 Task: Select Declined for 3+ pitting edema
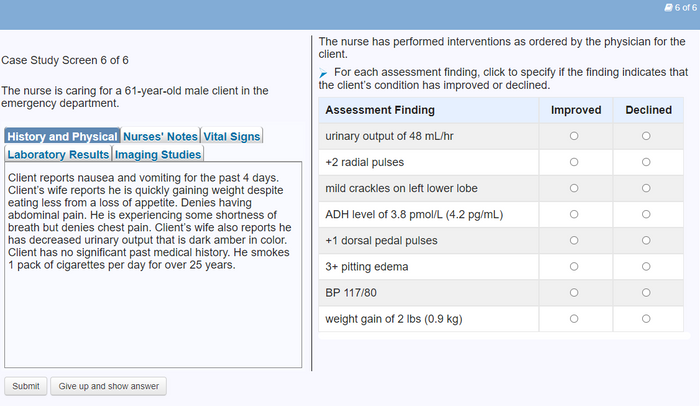647,267
